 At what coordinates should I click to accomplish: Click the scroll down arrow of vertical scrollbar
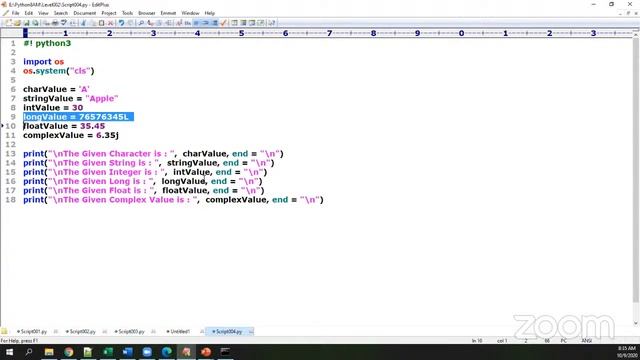click(x=636, y=322)
